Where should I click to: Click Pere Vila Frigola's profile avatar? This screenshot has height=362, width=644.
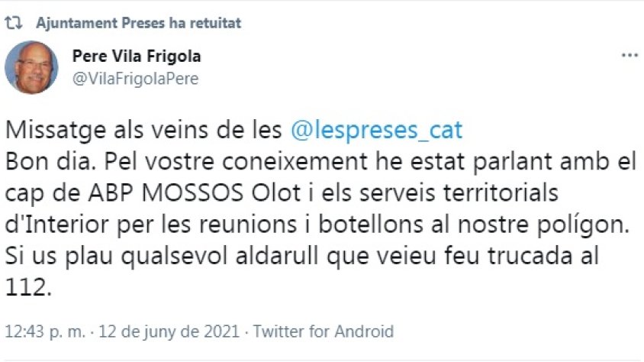[31, 67]
